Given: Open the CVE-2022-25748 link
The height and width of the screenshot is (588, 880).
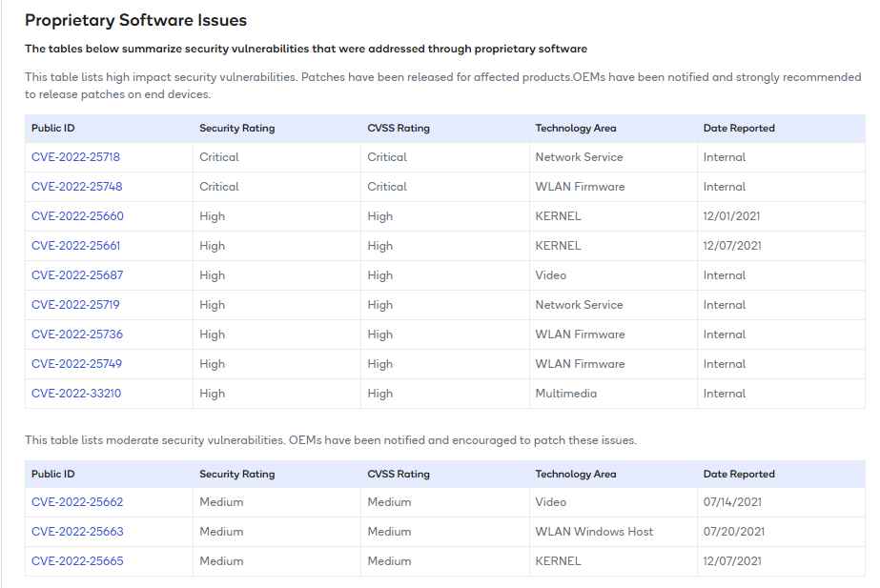Looking at the screenshot, I should (x=77, y=186).
